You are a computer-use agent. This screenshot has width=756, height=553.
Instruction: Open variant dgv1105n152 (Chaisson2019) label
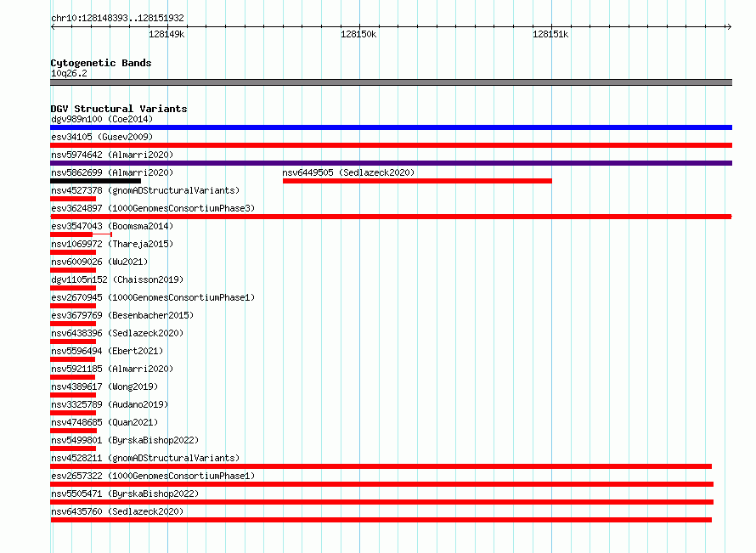coord(117,279)
